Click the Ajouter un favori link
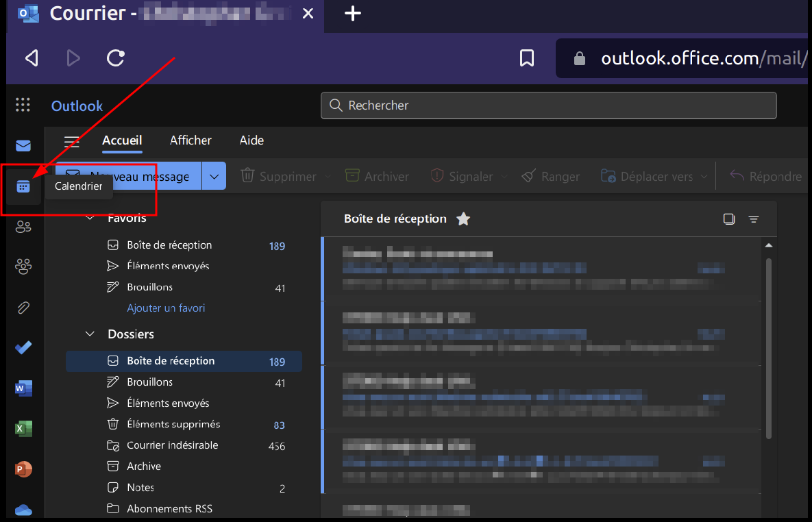The height and width of the screenshot is (522, 812). [x=166, y=308]
